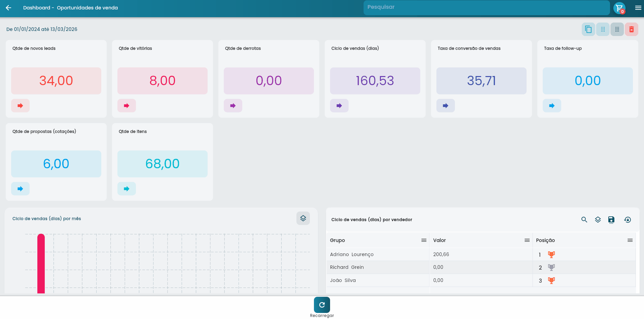
Task: Open the Grupo column menu
Action: 424,240
